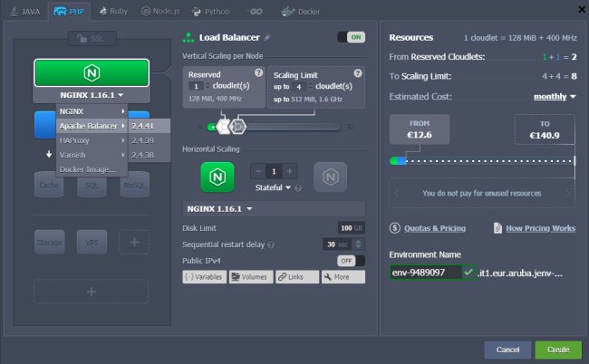This screenshot has width=589, height=364.
Task: Add an SQL database node
Action: (x=92, y=186)
